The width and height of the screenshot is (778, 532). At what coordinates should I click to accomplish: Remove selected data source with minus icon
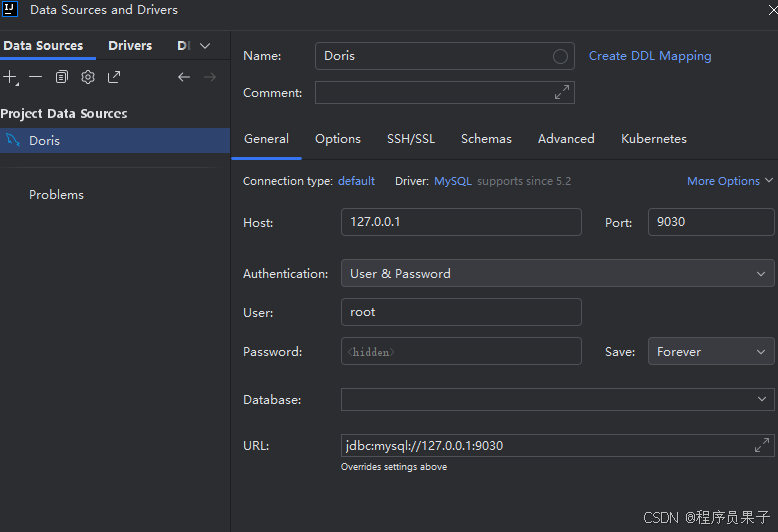tap(35, 77)
